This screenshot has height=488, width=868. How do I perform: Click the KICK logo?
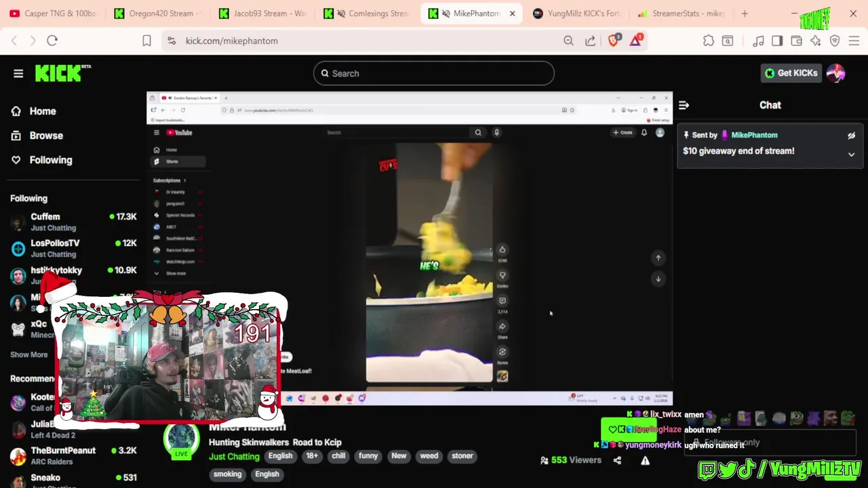click(63, 73)
